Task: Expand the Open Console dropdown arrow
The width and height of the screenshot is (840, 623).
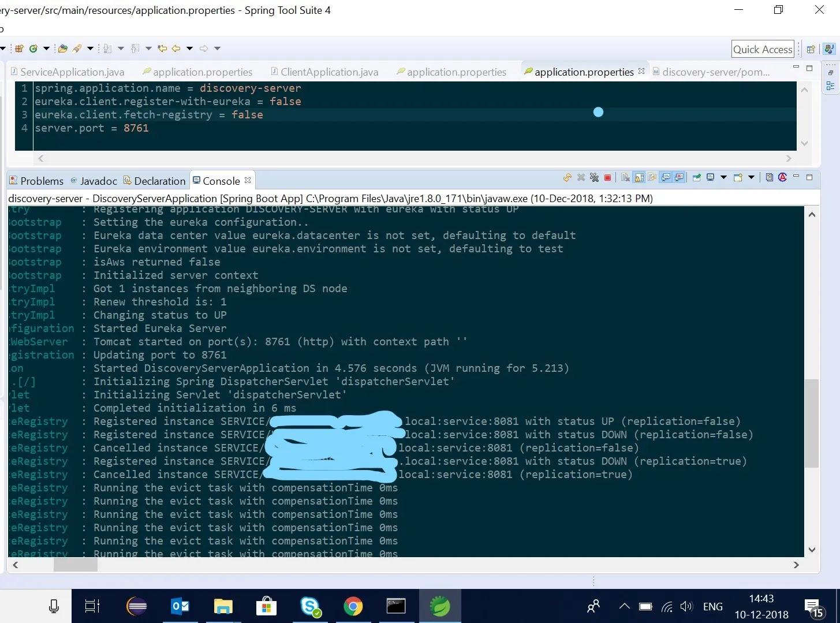Action: click(x=751, y=178)
